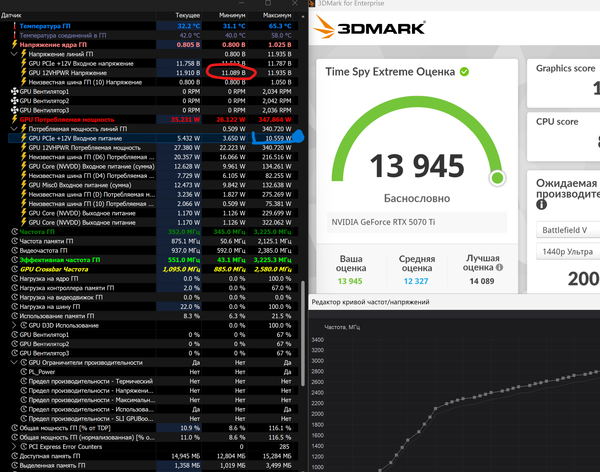Click Лучшая оценка value 14 089
The height and width of the screenshot is (472, 600).
coord(482,281)
